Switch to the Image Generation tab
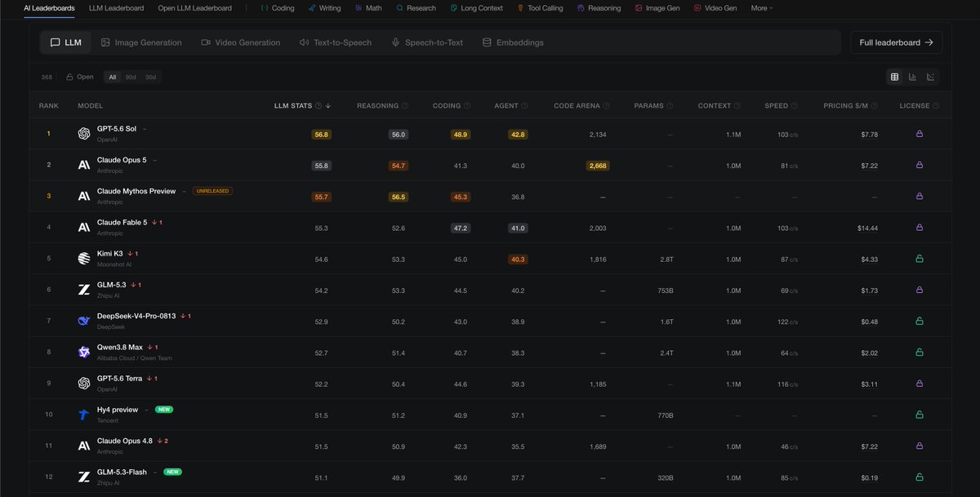980x497 pixels. point(141,42)
